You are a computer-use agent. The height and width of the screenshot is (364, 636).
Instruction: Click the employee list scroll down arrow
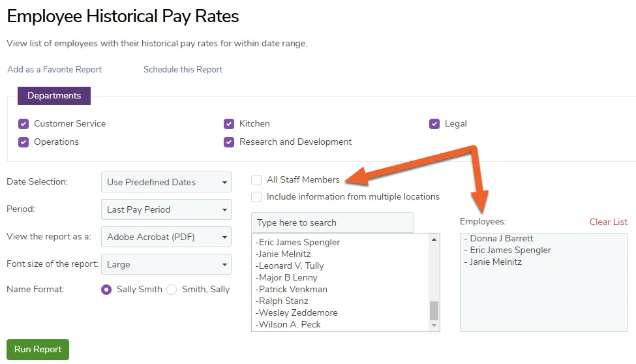434,326
